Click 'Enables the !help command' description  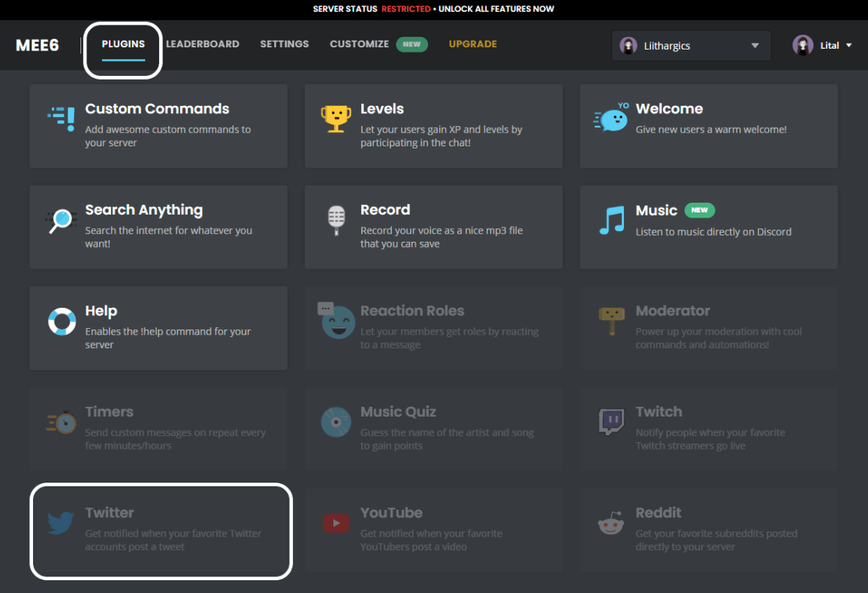click(167, 338)
